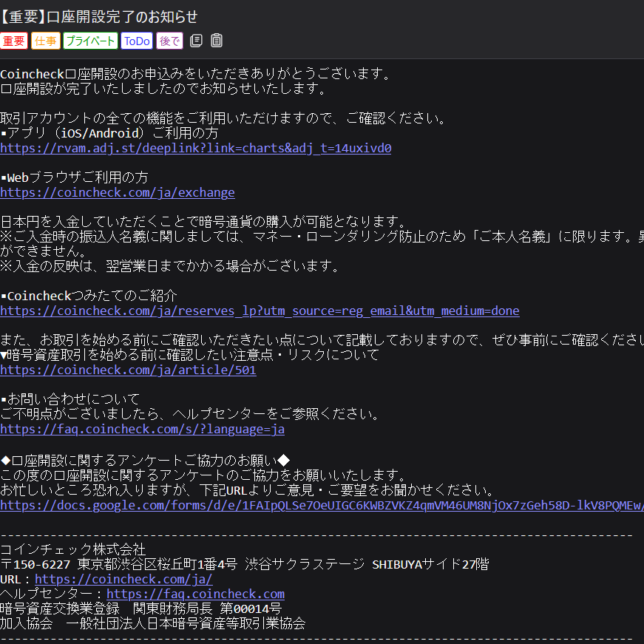Open the faq.coincheck.com language=ja link
This screenshot has width=644, height=644.
coord(142,429)
